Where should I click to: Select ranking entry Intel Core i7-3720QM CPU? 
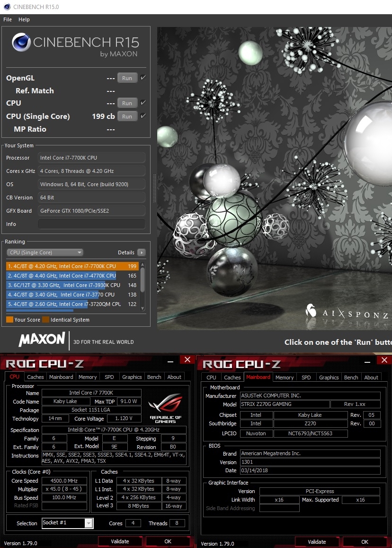72,304
